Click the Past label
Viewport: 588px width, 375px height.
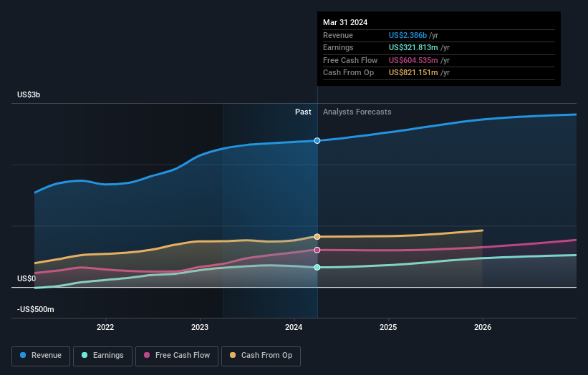pos(303,112)
